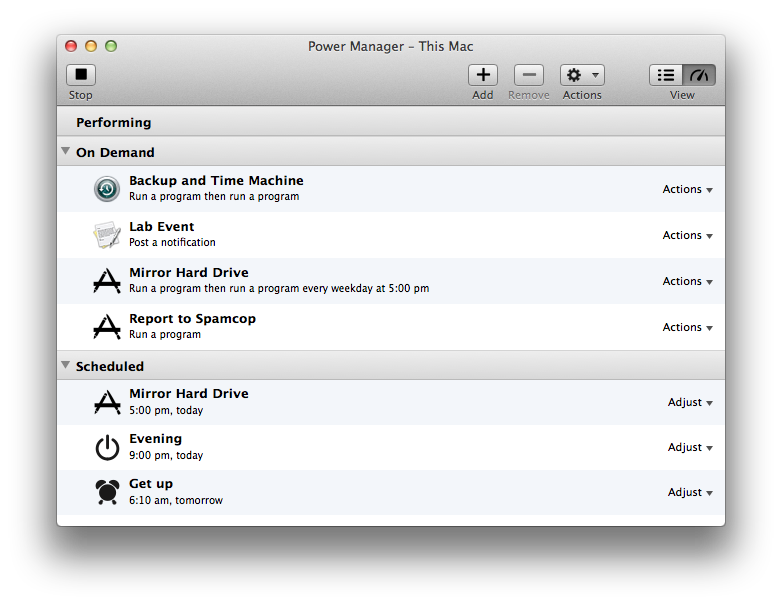This screenshot has height=605, width=782.
Task: Minimize the Power Manager window
Action: (x=91, y=46)
